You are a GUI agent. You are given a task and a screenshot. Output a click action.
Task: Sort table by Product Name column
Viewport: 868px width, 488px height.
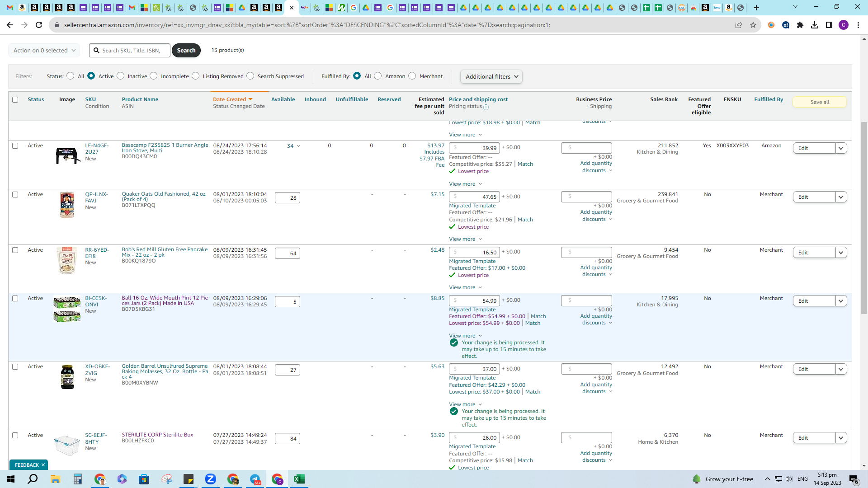(140, 99)
